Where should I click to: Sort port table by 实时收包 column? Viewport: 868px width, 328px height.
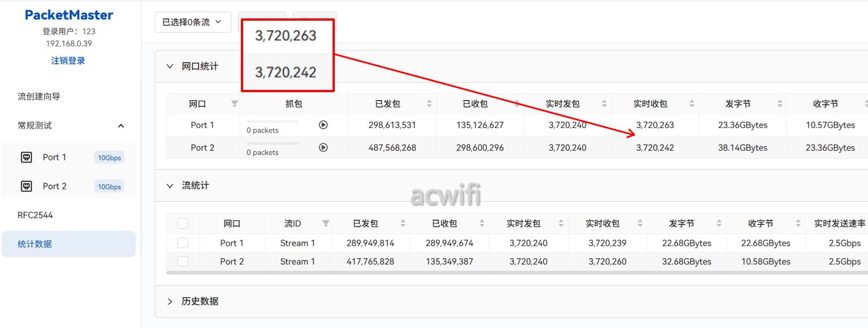click(x=692, y=104)
